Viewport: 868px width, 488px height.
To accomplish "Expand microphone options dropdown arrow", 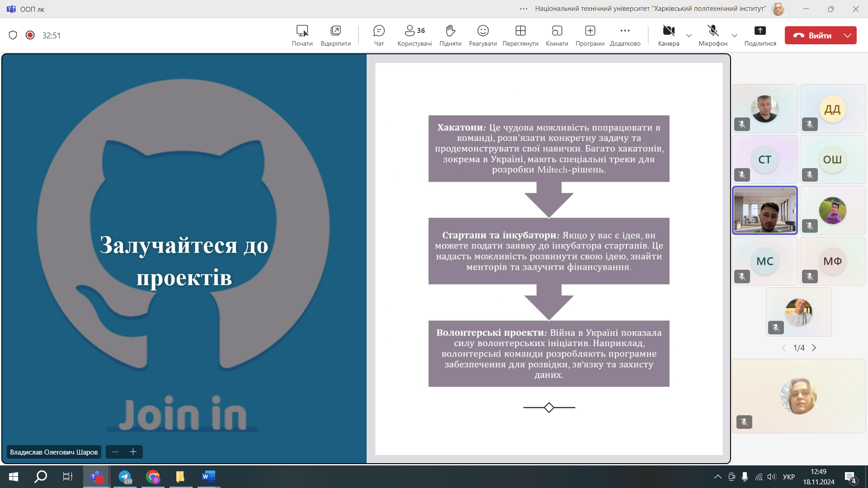I will click(734, 36).
